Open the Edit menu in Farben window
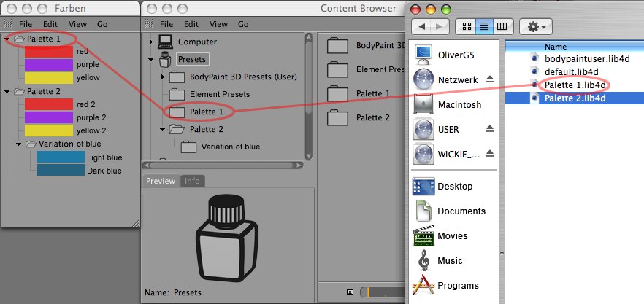The image size is (644, 304). coord(50,24)
